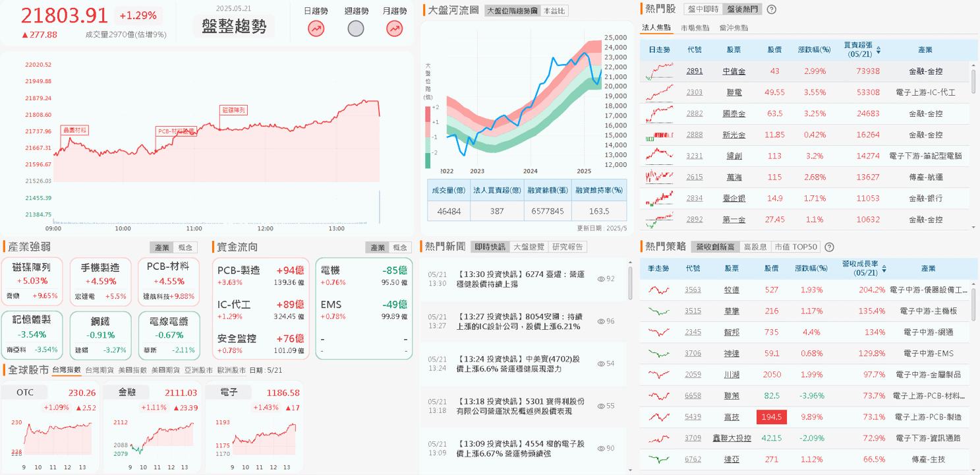Screen dimensions: 980x475
Task: Switch to the 法人焦點 tab
Action: pyautogui.click(x=656, y=28)
